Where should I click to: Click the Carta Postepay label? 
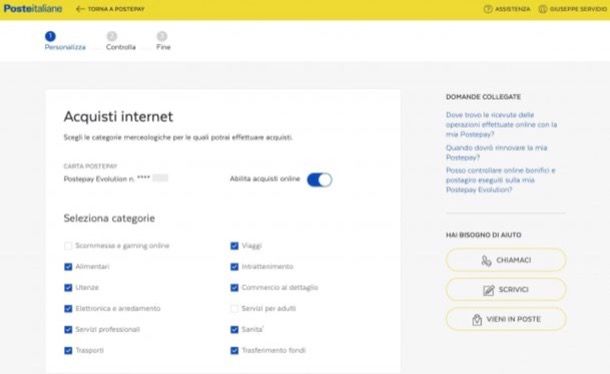point(90,166)
